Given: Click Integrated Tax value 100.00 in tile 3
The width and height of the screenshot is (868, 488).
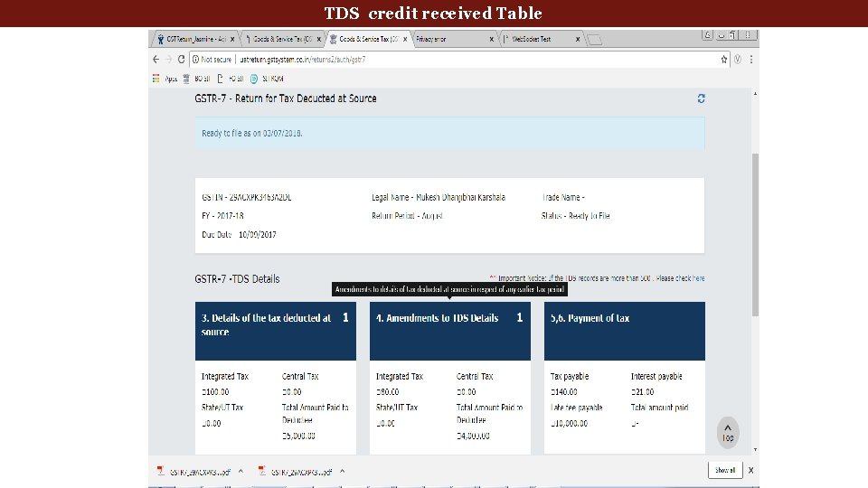Looking at the screenshot, I should click(x=215, y=391).
